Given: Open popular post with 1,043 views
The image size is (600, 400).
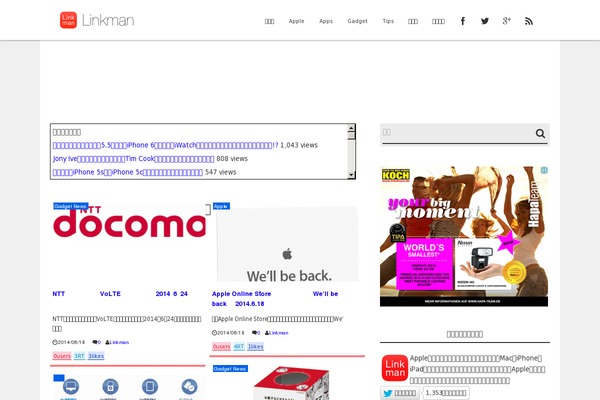Looking at the screenshot, I should [x=165, y=145].
